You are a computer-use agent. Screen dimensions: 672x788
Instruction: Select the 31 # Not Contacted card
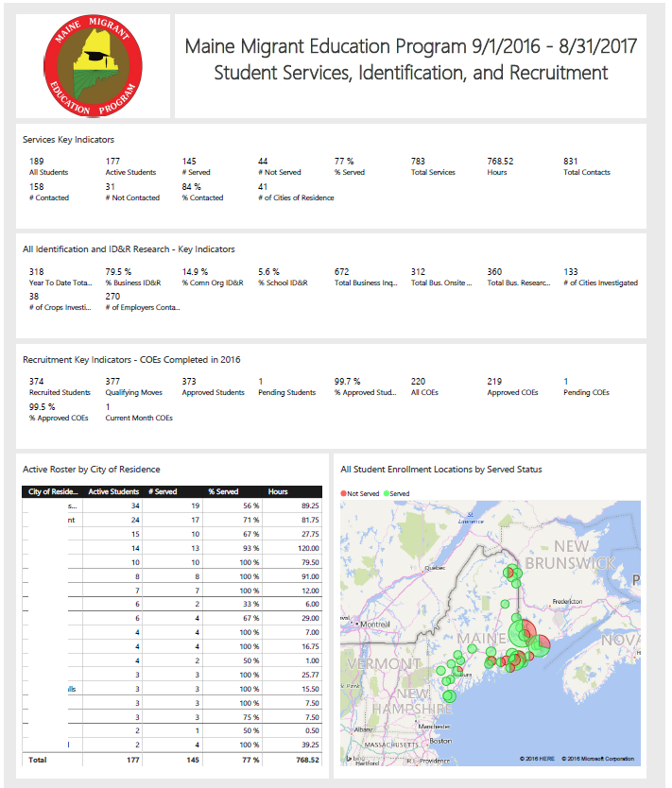click(x=132, y=192)
